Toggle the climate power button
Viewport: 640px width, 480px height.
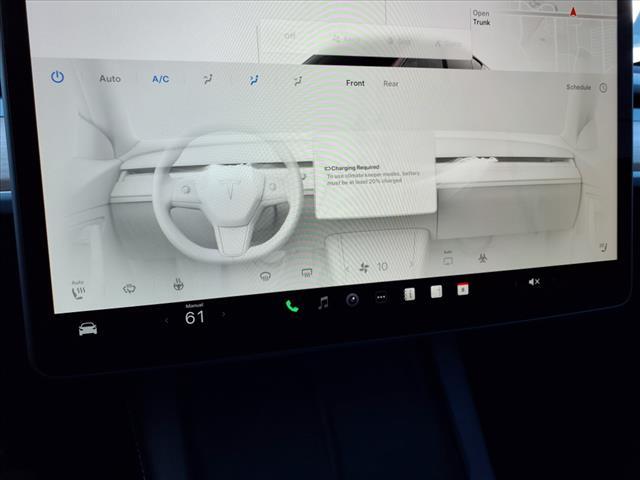tap(57, 77)
